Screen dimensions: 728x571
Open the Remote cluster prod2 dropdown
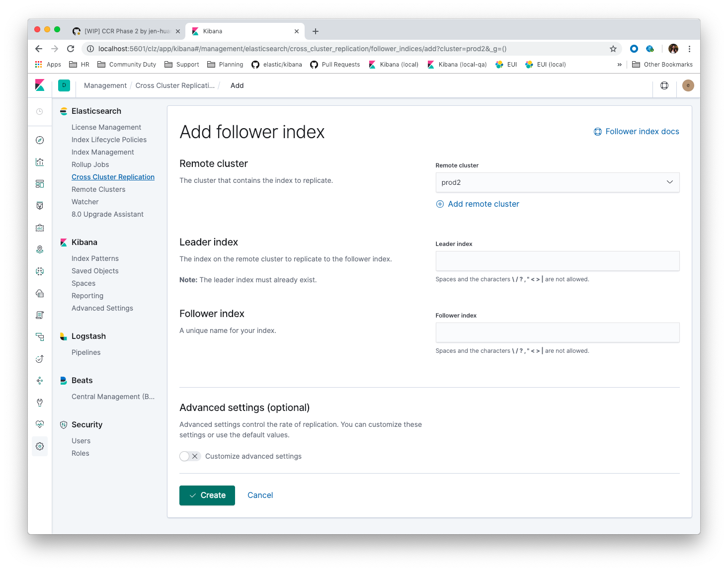pyautogui.click(x=558, y=182)
